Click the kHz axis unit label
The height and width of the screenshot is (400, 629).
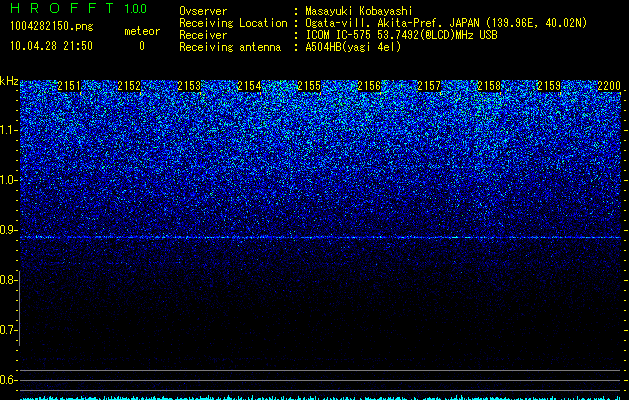[x=9, y=81]
